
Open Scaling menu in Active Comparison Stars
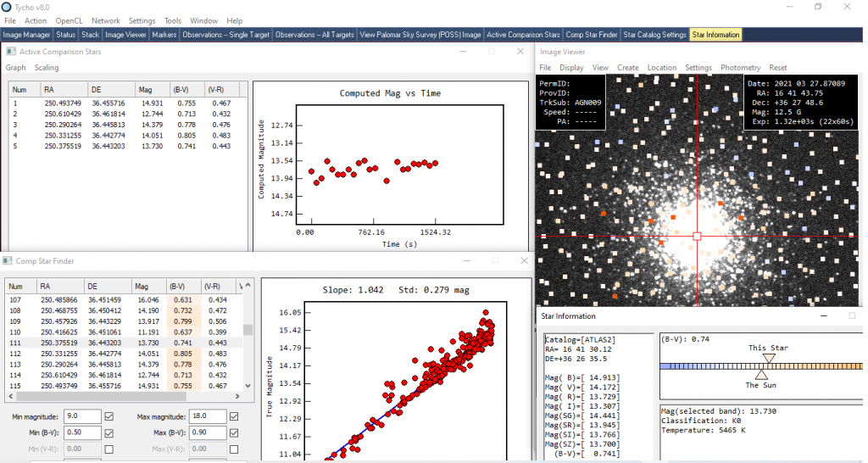point(47,67)
